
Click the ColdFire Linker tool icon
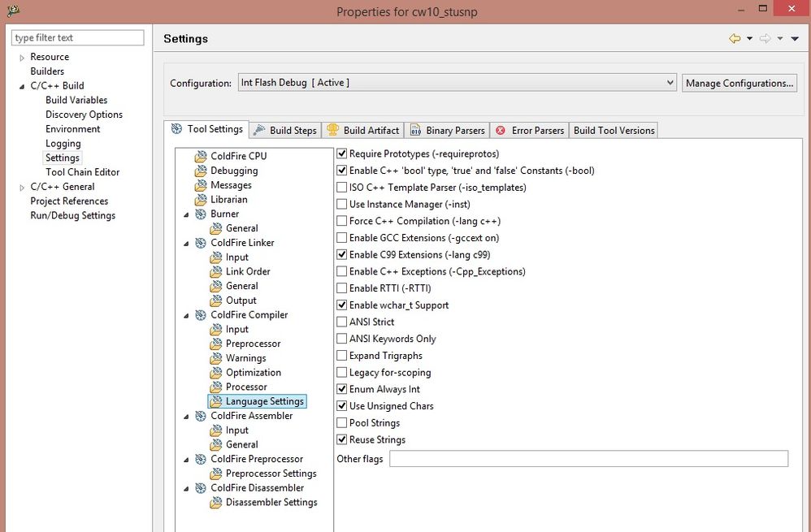201,243
